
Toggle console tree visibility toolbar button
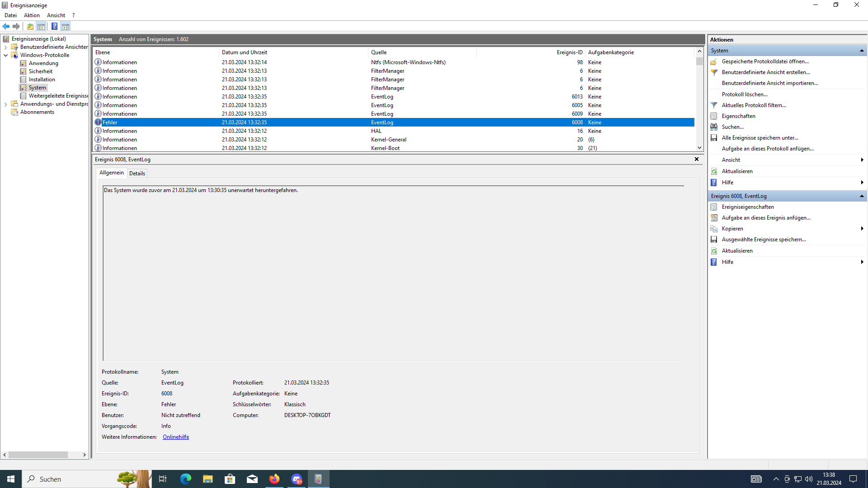click(41, 26)
